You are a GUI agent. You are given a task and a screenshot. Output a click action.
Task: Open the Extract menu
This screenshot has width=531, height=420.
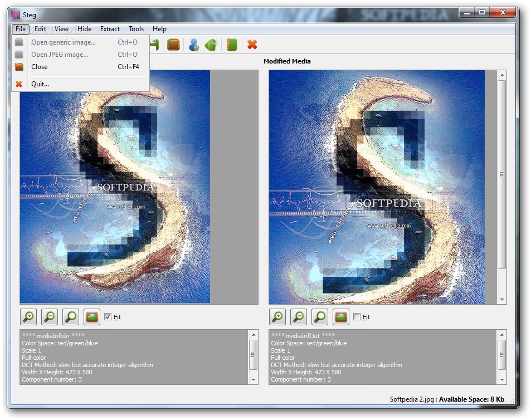(110, 29)
